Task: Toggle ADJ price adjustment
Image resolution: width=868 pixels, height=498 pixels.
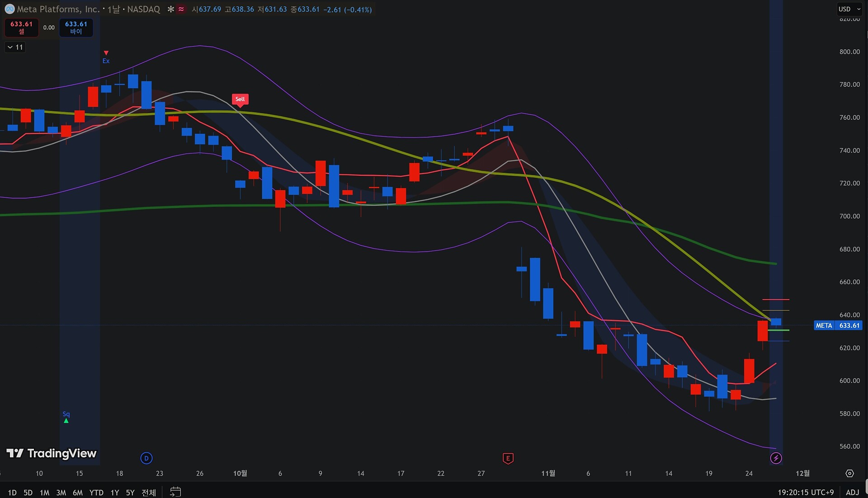Action: pyautogui.click(x=852, y=492)
